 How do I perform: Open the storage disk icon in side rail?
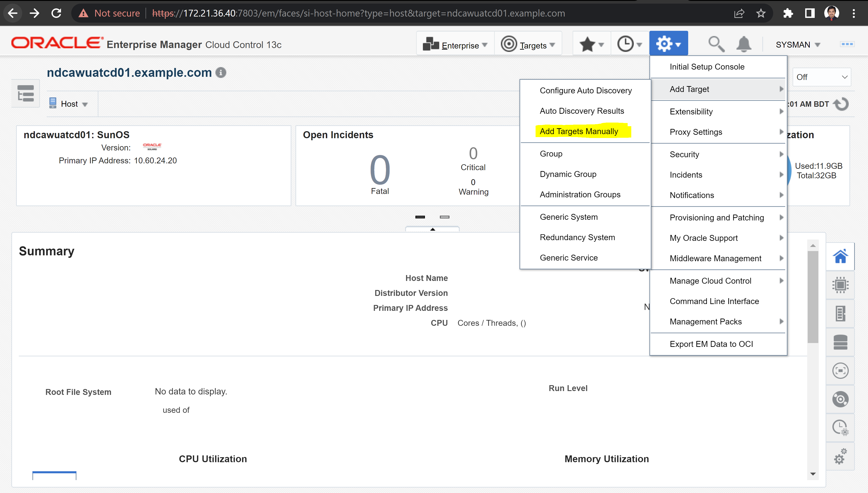pos(840,342)
